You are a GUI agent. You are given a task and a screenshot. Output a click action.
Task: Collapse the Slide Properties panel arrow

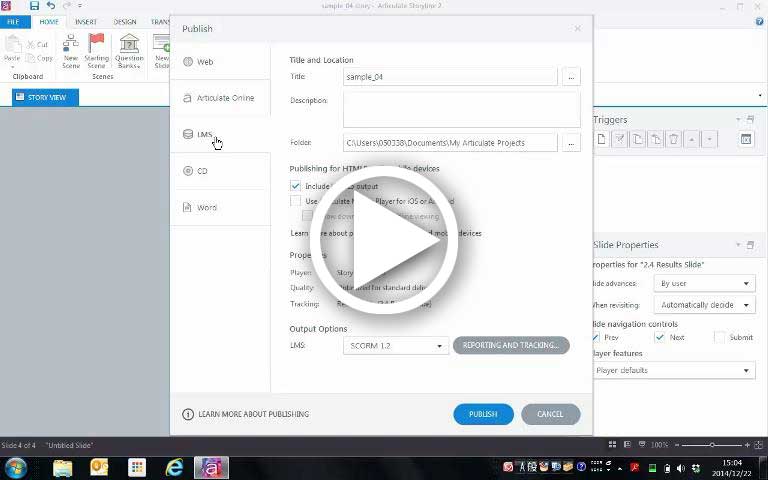(738, 245)
